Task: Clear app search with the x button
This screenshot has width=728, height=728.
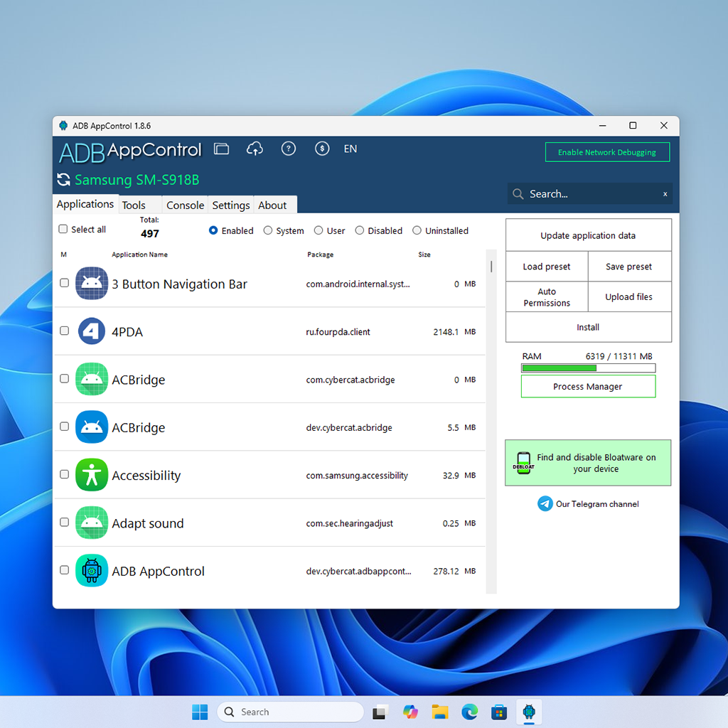Action: click(665, 194)
